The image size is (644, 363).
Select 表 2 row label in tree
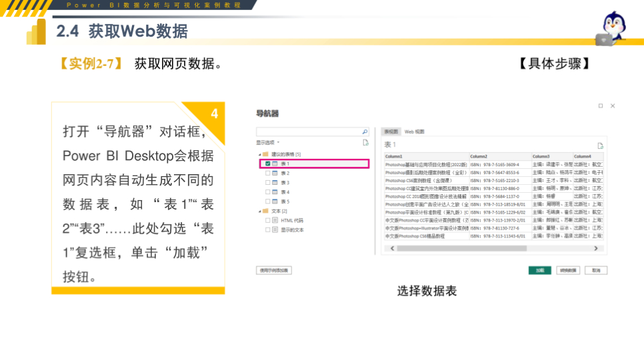pyautogui.click(x=285, y=173)
